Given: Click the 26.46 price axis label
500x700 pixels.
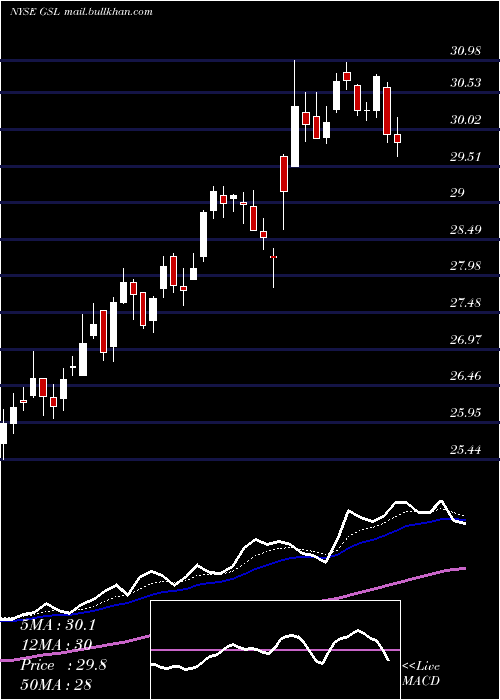Looking at the screenshot, I should coord(466,376).
